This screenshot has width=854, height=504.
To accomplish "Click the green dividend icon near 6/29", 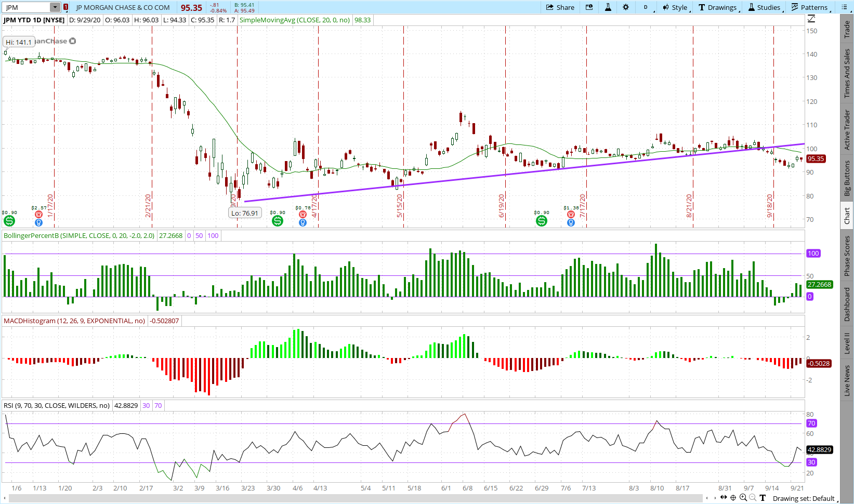I will [x=542, y=221].
